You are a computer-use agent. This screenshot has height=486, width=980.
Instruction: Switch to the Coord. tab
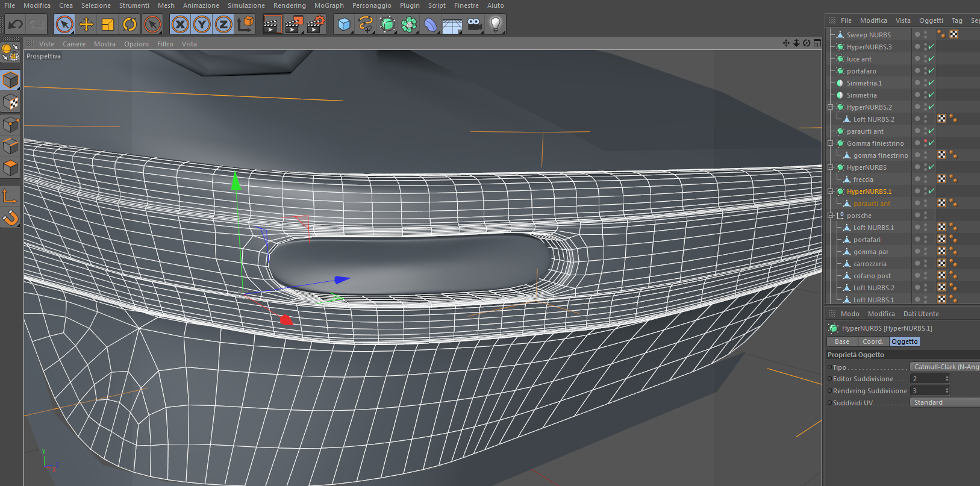873,341
